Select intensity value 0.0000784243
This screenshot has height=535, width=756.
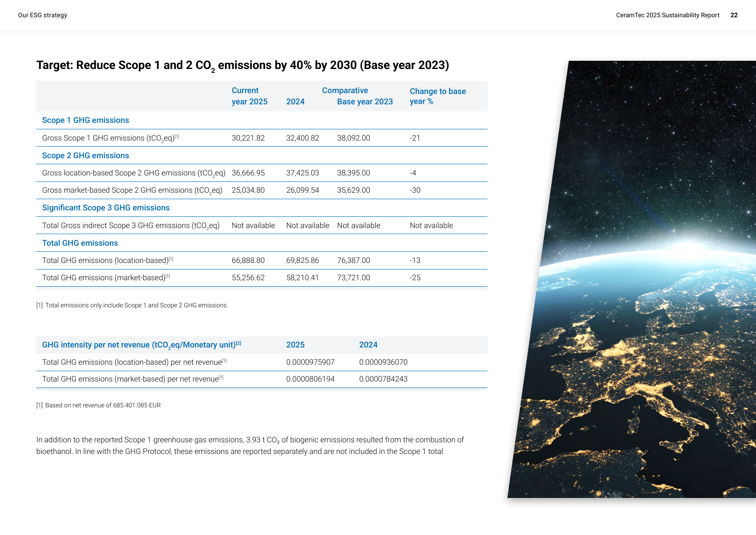(x=383, y=379)
